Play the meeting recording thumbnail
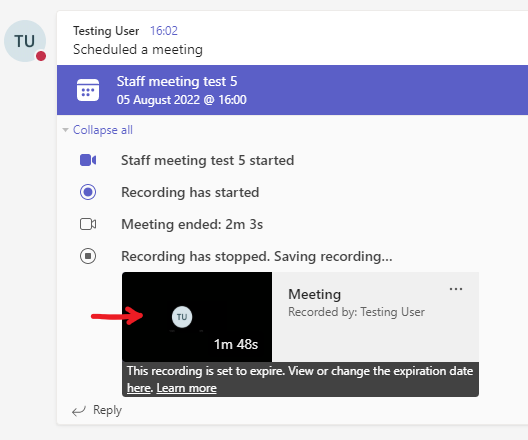This screenshot has height=440, width=528. point(197,317)
